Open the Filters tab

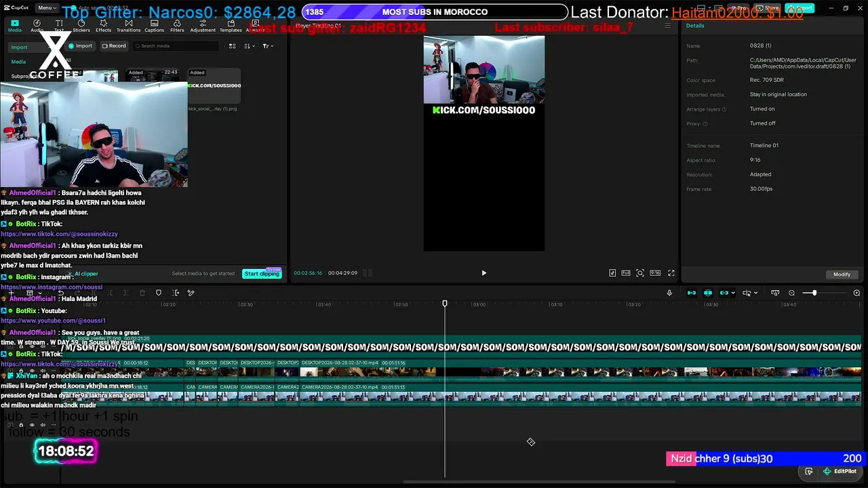(x=177, y=26)
